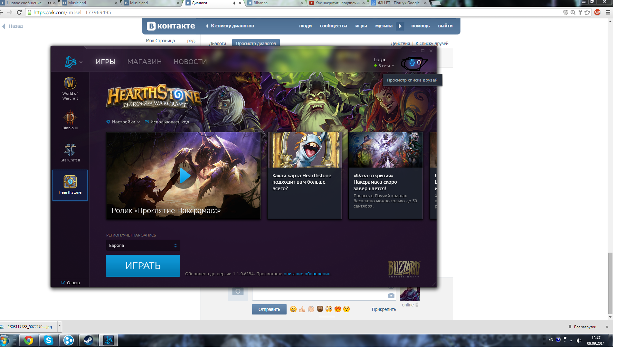The height and width of the screenshot is (348, 644).
Task: Click the Blizzard Entertainment logo
Action: point(404,269)
